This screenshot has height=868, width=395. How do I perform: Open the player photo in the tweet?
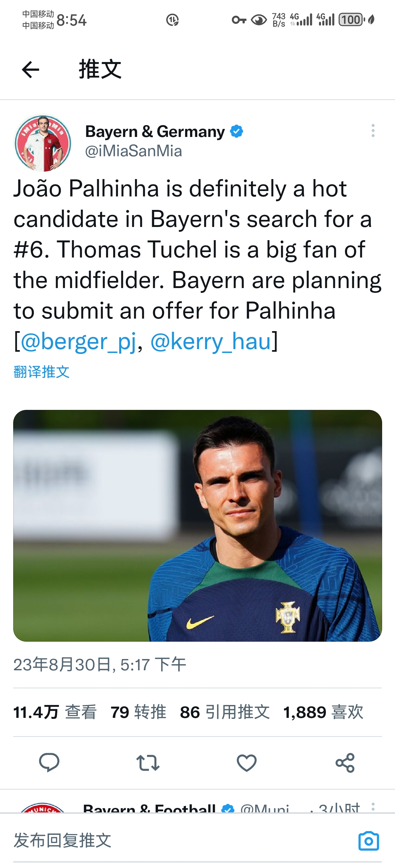(197, 525)
